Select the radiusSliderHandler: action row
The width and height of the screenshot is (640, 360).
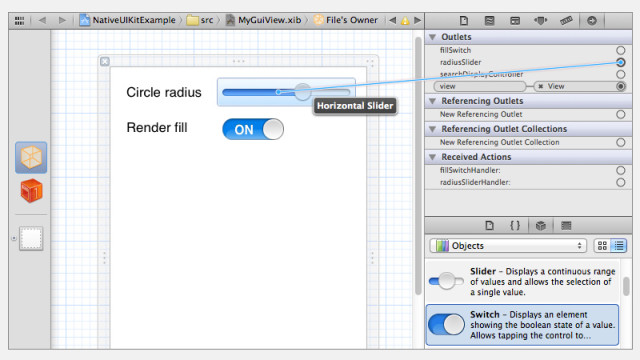point(528,182)
